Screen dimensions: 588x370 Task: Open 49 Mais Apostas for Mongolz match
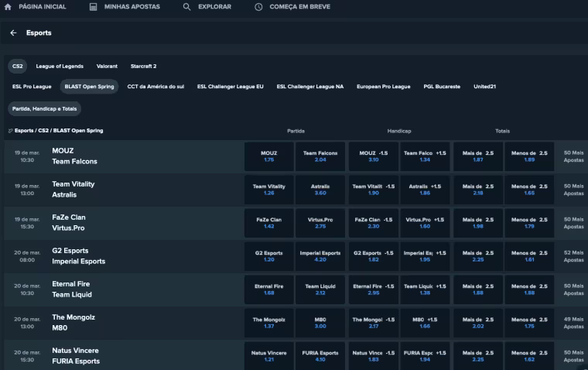tap(574, 323)
